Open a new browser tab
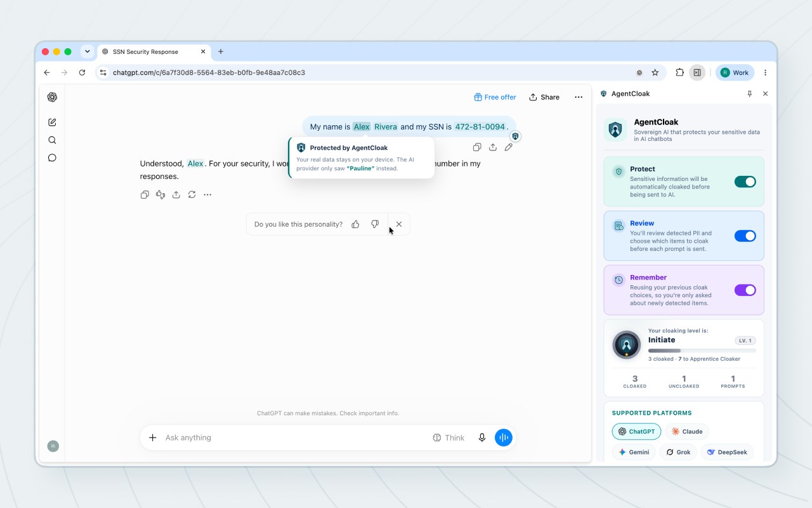812x508 pixels. 221,51
